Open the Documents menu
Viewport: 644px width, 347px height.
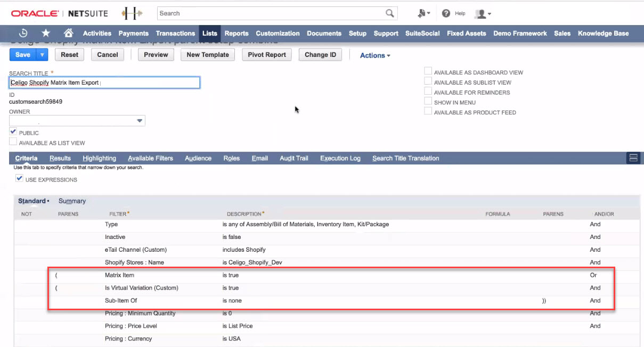pos(324,33)
